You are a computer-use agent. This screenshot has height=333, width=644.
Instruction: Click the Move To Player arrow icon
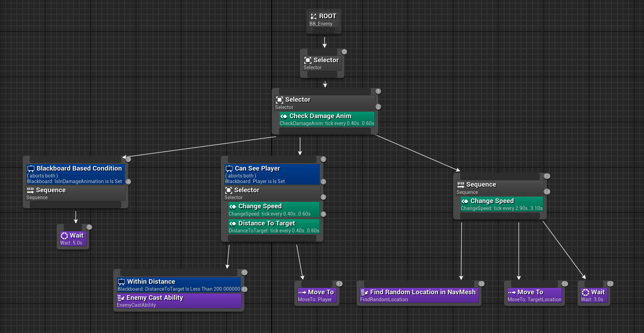tap(302, 292)
